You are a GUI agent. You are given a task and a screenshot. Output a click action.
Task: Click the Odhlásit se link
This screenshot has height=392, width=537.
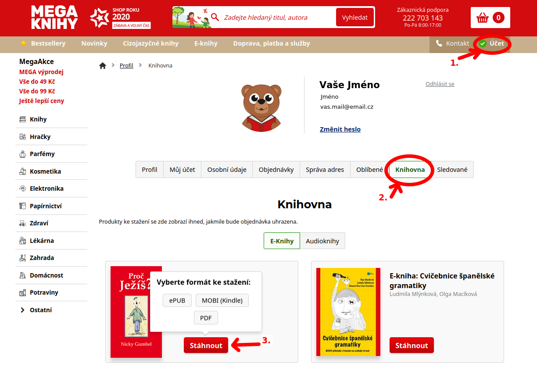point(440,84)
